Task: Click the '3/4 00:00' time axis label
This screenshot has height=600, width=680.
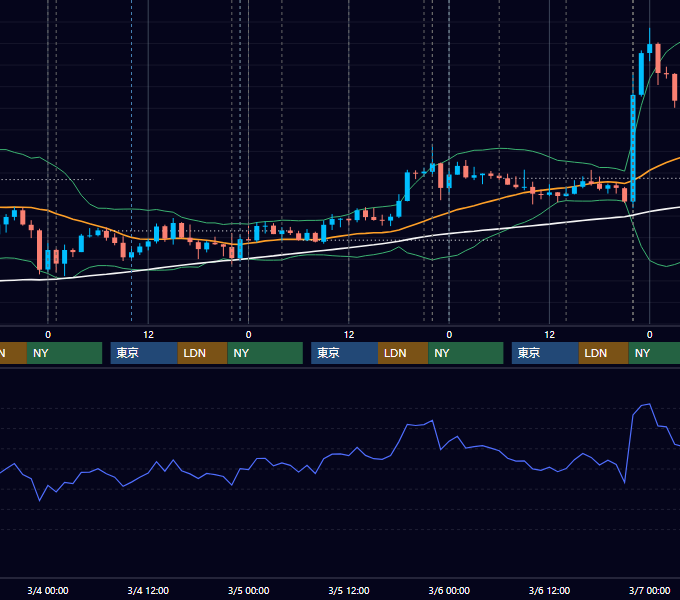Action: click(48, 590)
